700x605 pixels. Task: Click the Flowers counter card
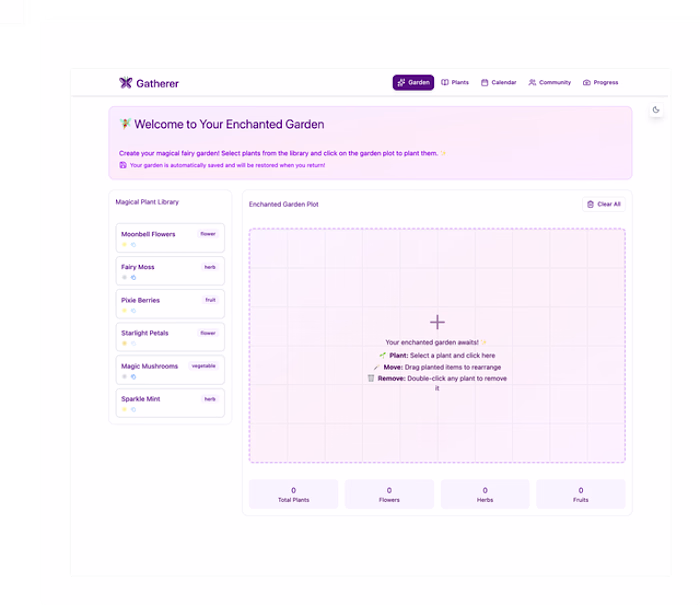(x=389, y=494)
